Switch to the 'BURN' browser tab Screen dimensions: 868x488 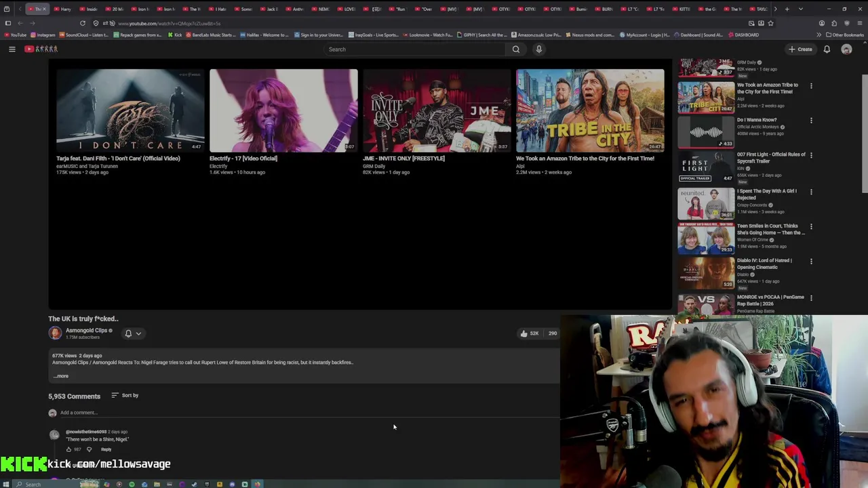pos(604,9)
